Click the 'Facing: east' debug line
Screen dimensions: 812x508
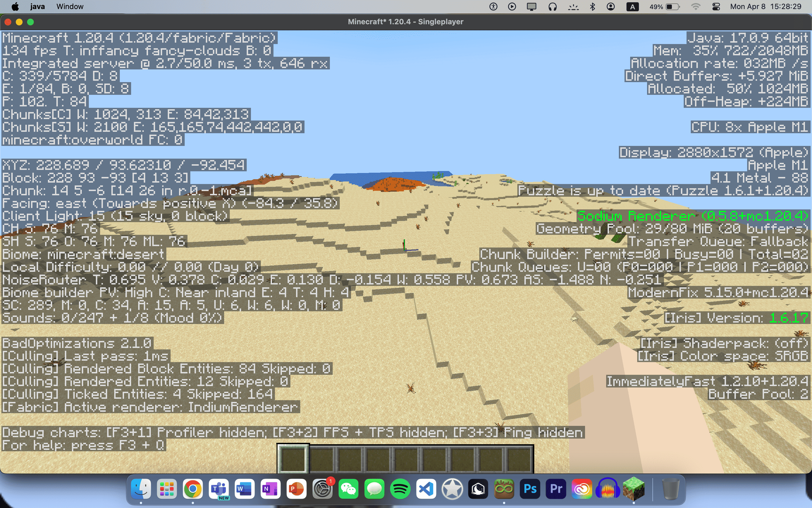pos(171,203)
